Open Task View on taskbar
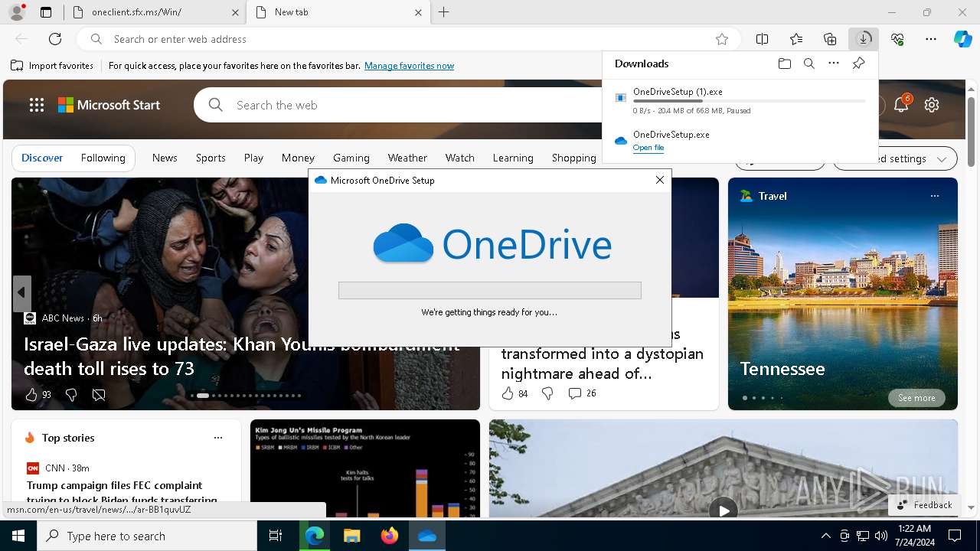The image size is (980, 551). [276, 536]
